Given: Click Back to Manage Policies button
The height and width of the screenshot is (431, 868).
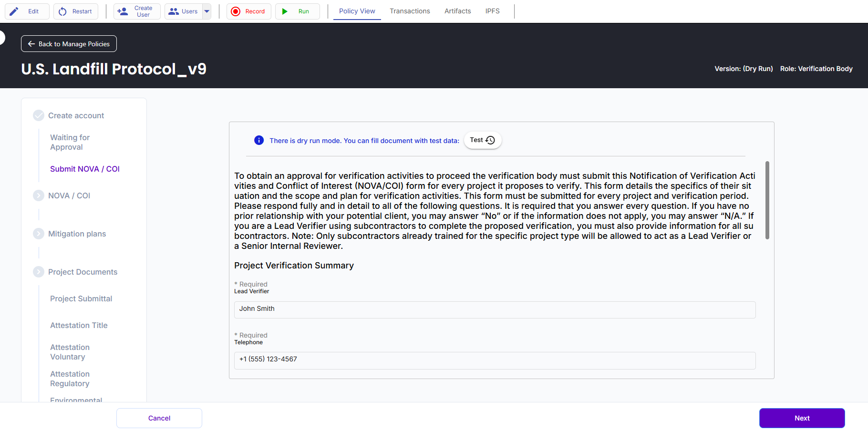Looking at the screenshot, I should (x=69, y=44).
